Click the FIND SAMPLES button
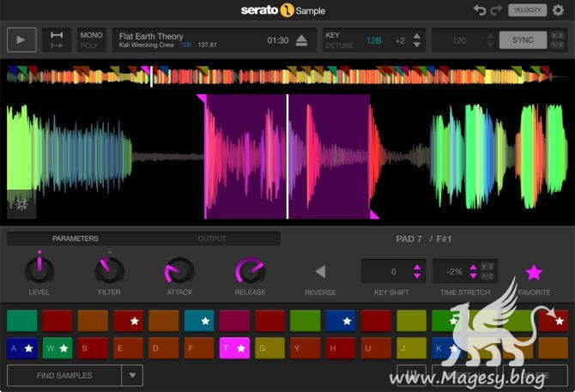The width and height of the screenshot is (575, 392). 64,376
